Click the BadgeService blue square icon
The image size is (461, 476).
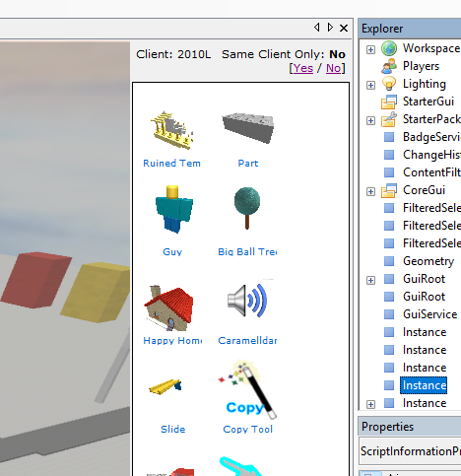click(389, 137)
